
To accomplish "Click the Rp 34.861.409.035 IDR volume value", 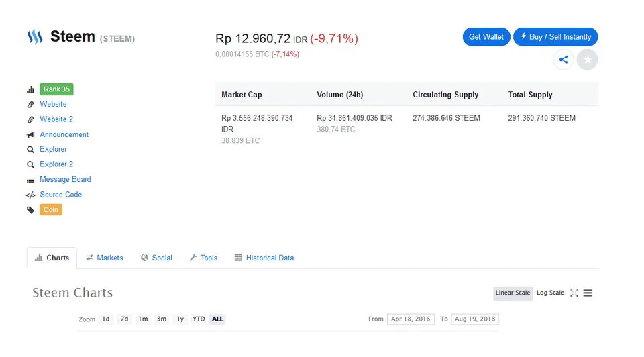I will click(x=354, y=118).
